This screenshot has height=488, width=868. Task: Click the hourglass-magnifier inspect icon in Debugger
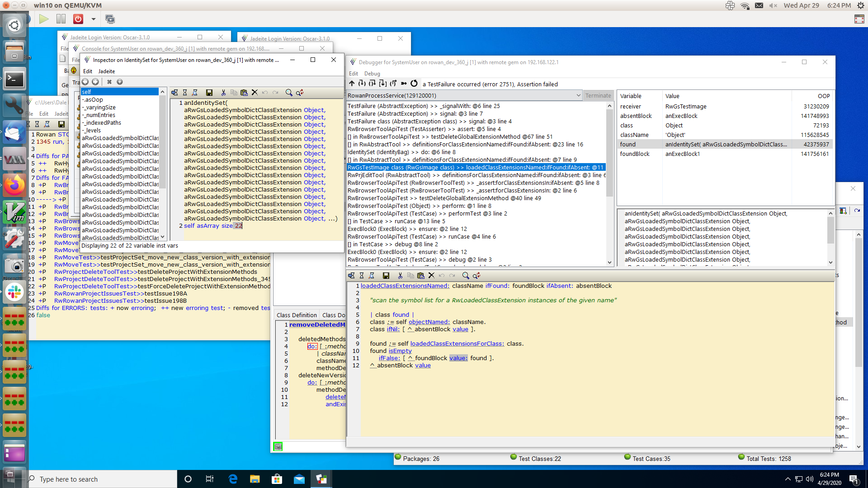tap(372, 276)
